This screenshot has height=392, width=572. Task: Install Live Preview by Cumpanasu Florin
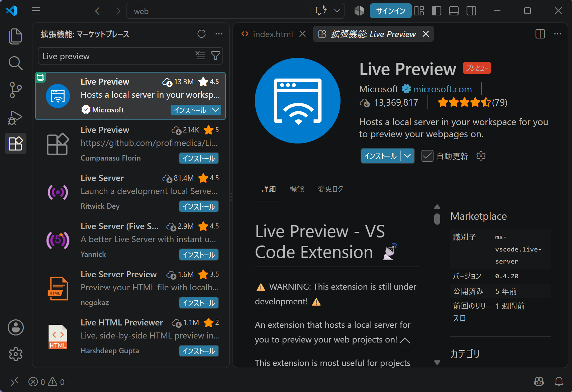coord(199,158)
